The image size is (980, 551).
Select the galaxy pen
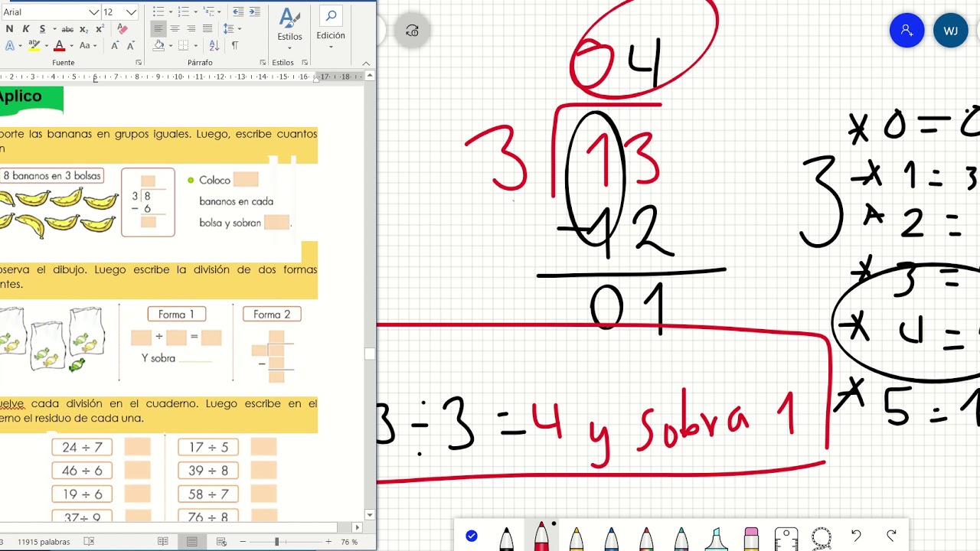point(681,538)
